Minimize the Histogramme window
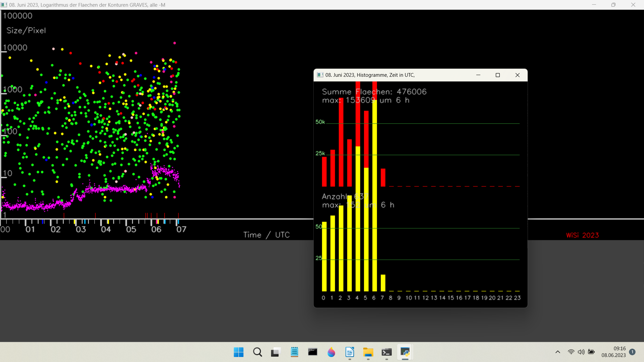The width and height of the screenshot is (644, 362). (x=478, y=75)
